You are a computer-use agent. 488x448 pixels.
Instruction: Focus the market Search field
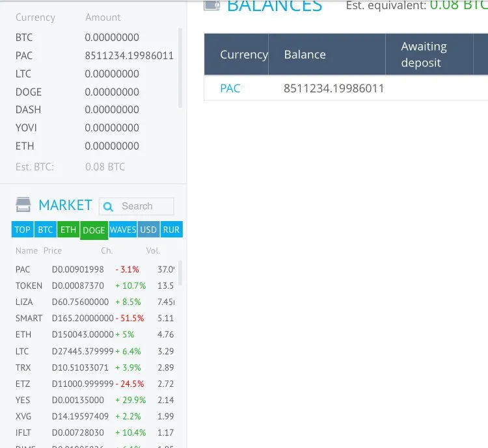pyautogui.click(x=137, y=206)
